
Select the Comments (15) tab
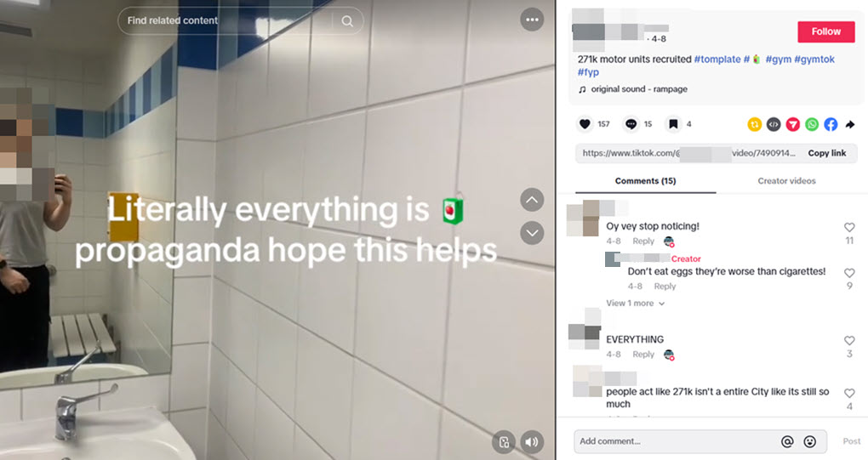pos(645,181)
